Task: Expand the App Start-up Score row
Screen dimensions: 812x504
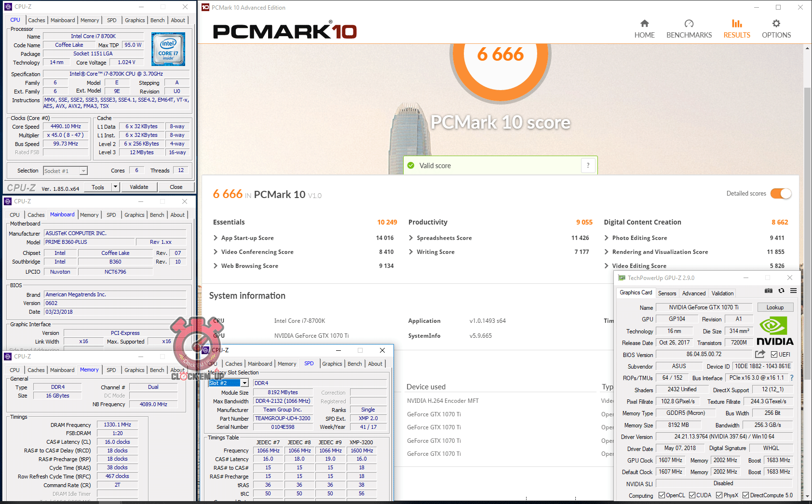Action: [x=216, y=238]
